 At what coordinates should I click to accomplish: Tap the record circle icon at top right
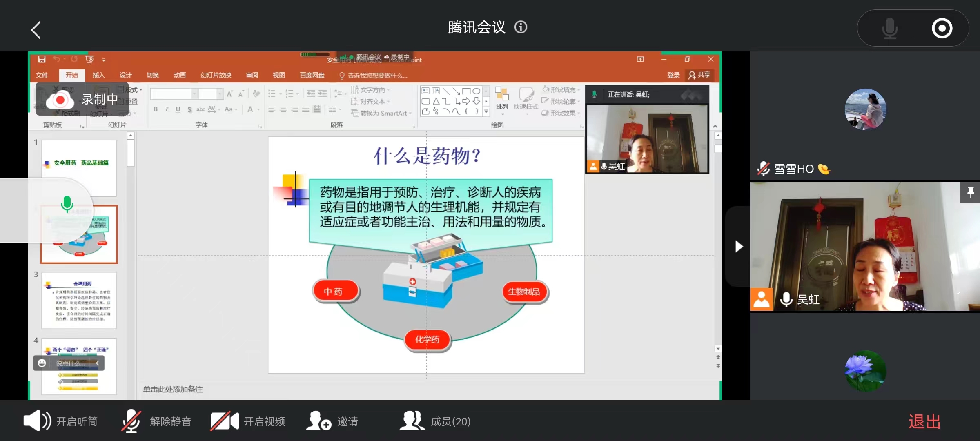pyautogui.click(x=942, y=28)
